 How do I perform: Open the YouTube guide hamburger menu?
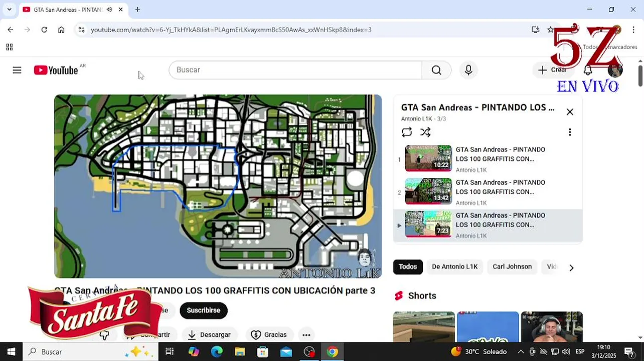point(17,70)
